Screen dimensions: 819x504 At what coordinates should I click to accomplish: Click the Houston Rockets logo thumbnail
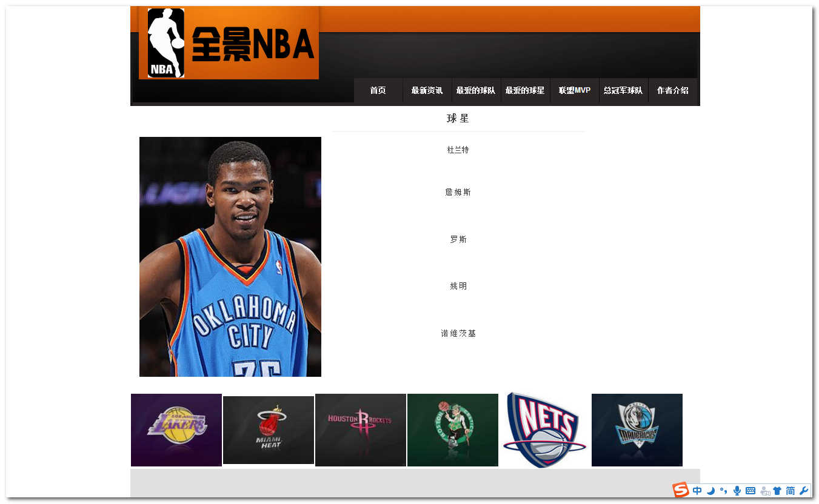coord(361,430)
